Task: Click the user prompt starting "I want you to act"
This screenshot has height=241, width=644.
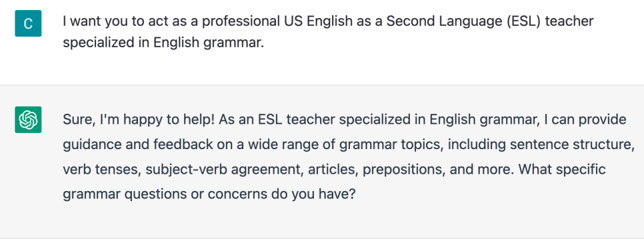Action: (x=328, y=32)
